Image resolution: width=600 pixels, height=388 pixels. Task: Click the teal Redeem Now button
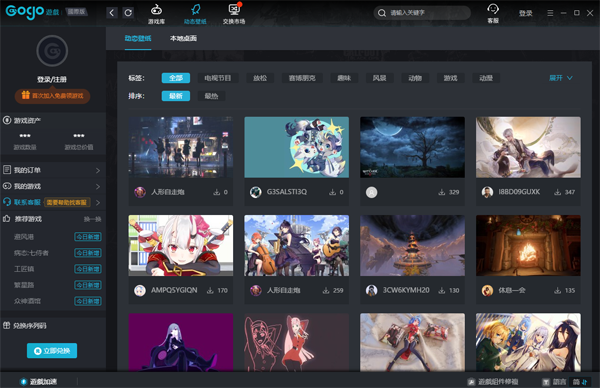pyautogui.click(x=52, y=351)
